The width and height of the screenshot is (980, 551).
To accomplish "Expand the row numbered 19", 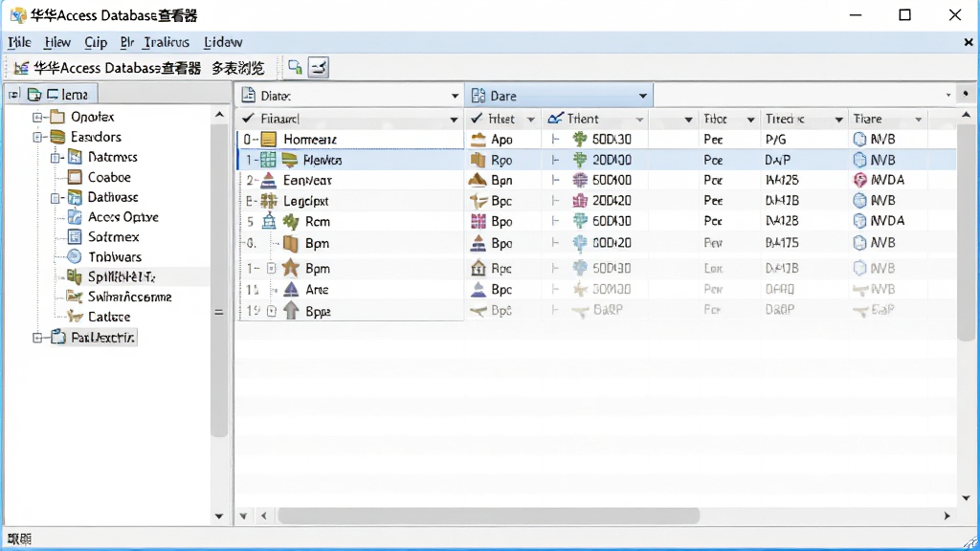I will (271, 311).
